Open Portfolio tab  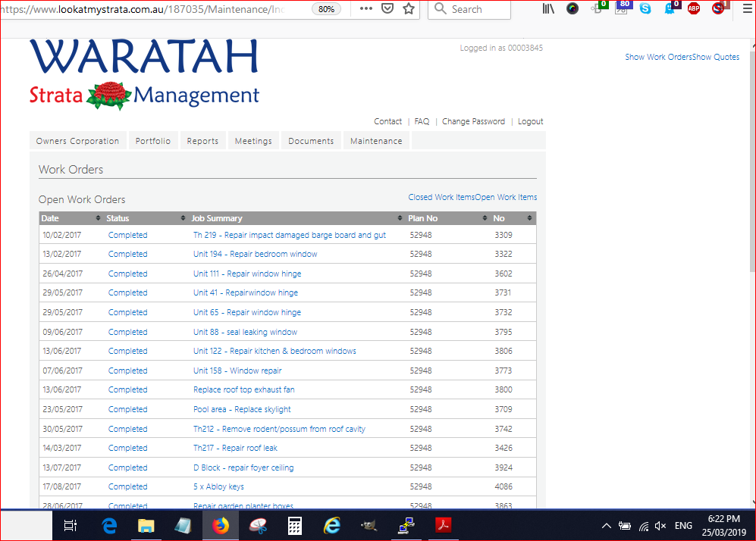click(x=153, y=141)
